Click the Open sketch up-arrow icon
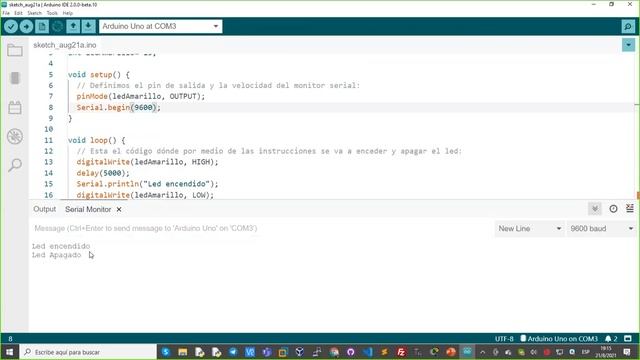Image resolution: width=640 pixels, height=360 pixels. coord(73,27)
